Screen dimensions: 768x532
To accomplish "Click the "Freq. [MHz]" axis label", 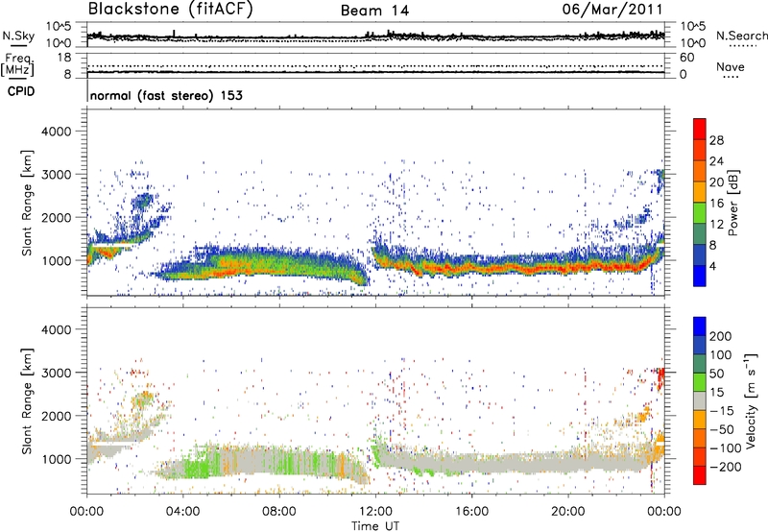I will 17,64.
